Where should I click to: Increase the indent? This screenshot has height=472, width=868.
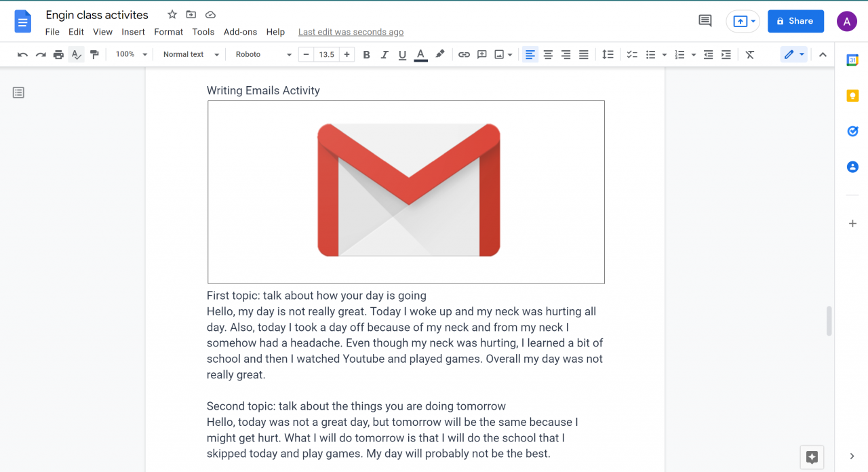click(x=726, y=54)
